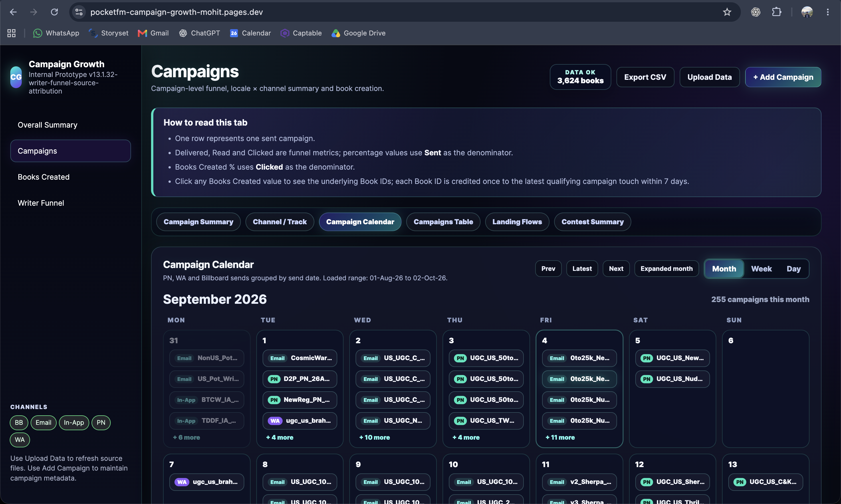Expand '+ 4 more' on September 3
Screen dimensions: 841x504
466,437
